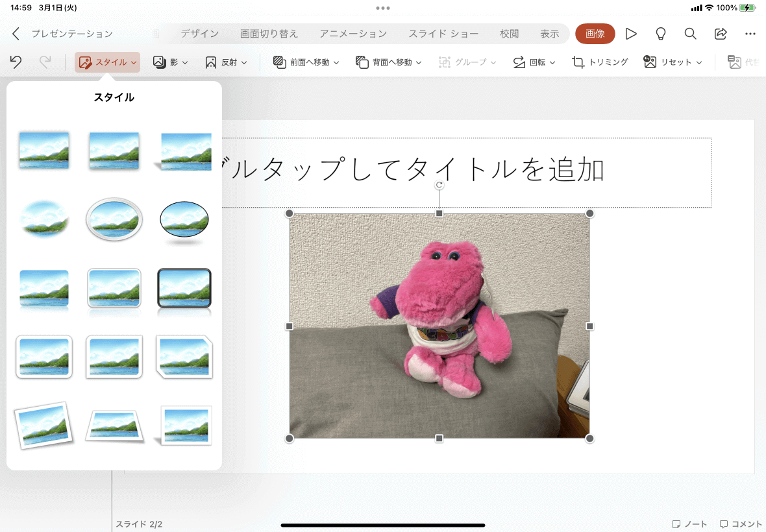Open the 背面へ移動 dropdown

(x=388, y=62)
